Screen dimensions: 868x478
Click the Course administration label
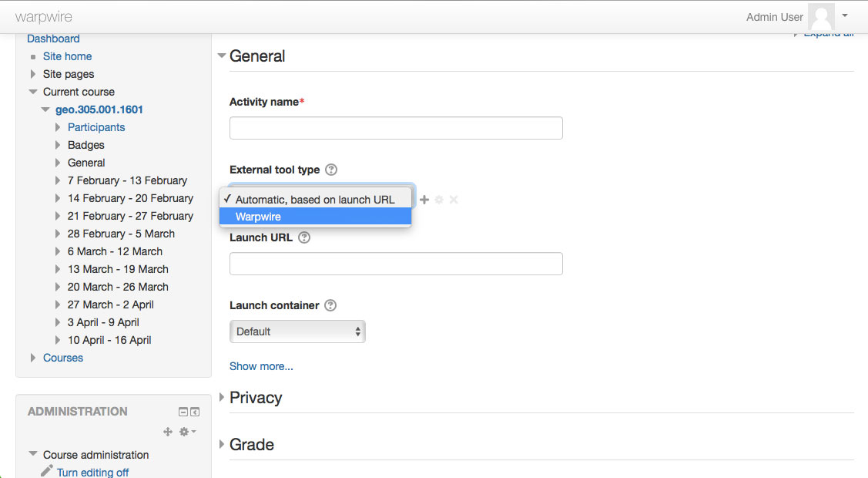(96, 455)
